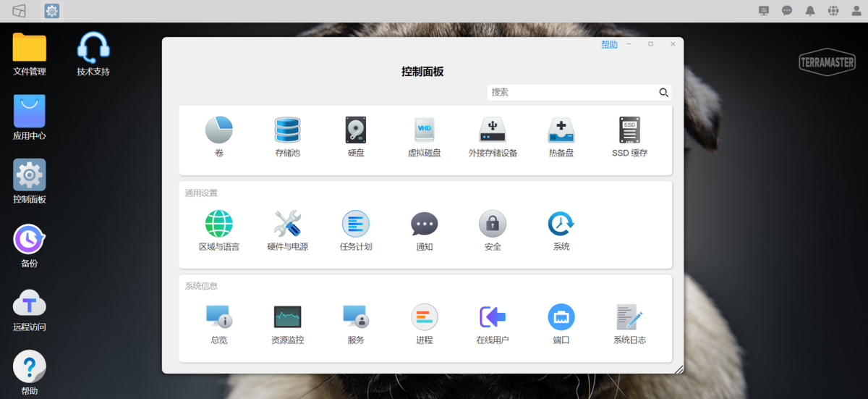Open 区域与语言 region and language
Viewport: 868px width, 399px height.
coord(219,224)
